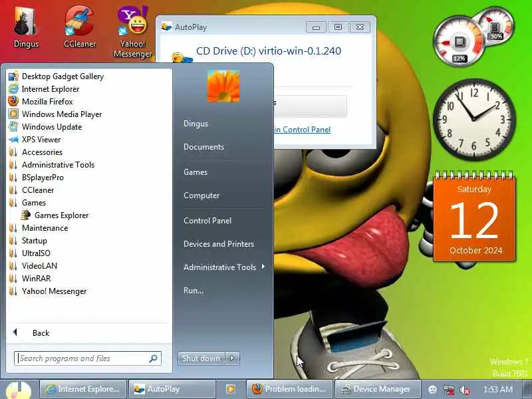Open the network status tray icon
This screenshot has width=532, height=399.
(449, 390)
